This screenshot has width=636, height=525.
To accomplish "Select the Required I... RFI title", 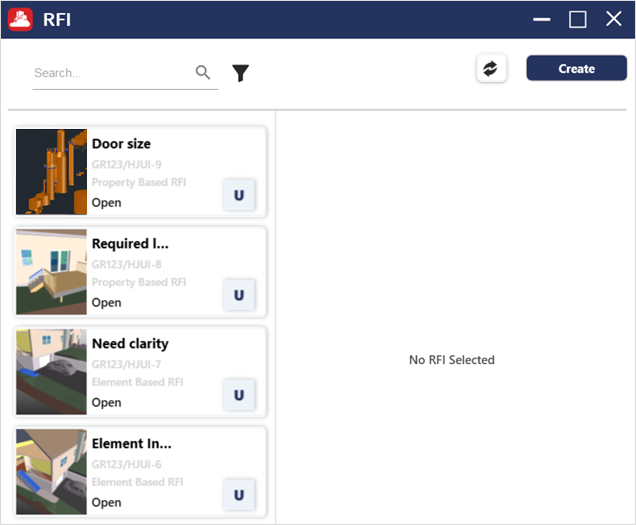I will coord(130,243).
